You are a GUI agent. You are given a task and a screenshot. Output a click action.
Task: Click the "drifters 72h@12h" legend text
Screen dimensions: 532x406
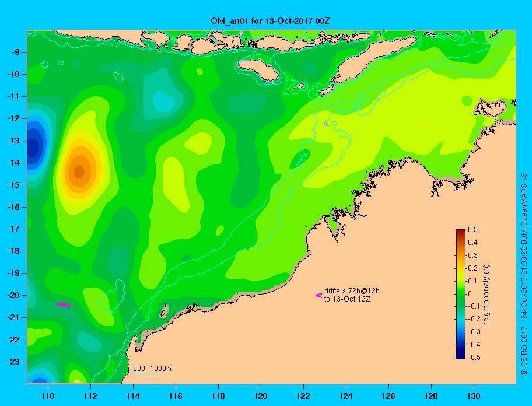(352, 291)
